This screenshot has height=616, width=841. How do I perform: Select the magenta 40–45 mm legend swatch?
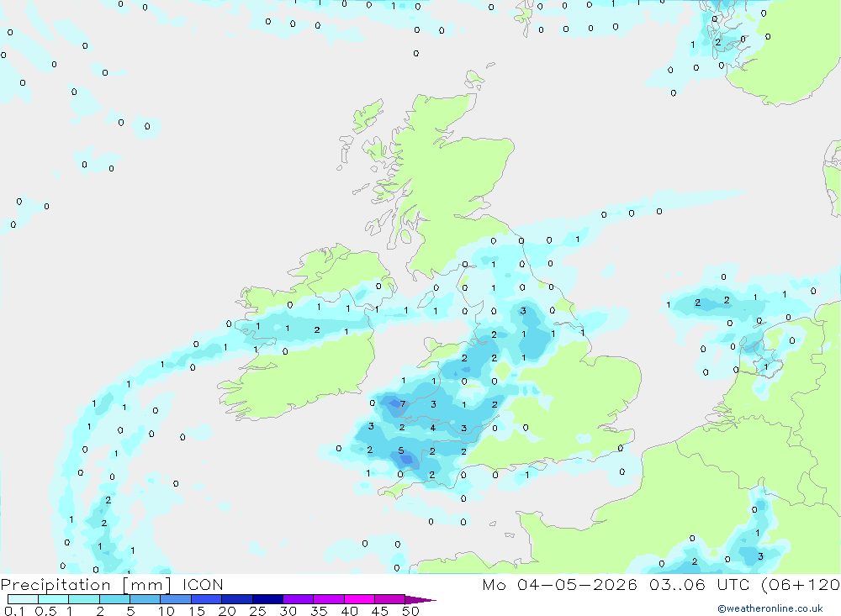359,599
